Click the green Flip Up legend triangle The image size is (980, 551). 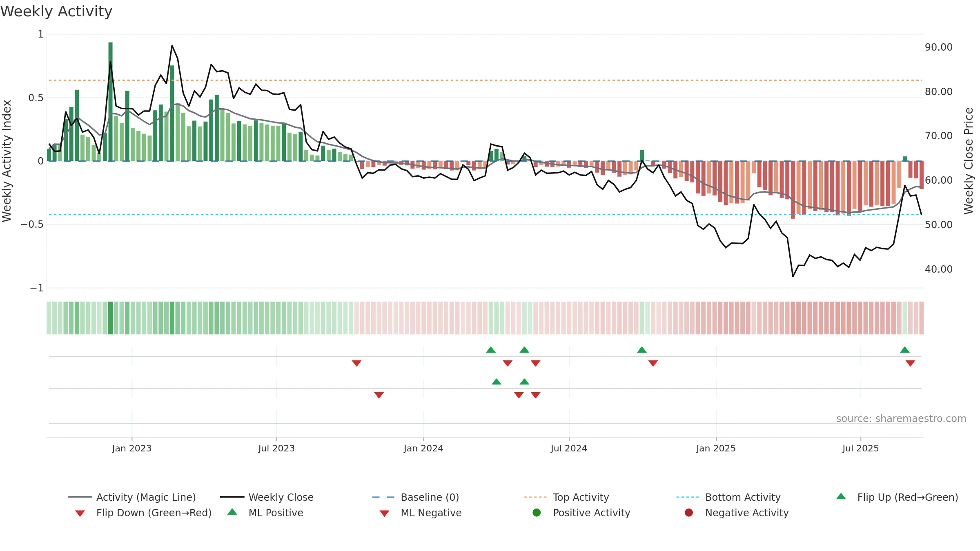(x=841, y=496)
